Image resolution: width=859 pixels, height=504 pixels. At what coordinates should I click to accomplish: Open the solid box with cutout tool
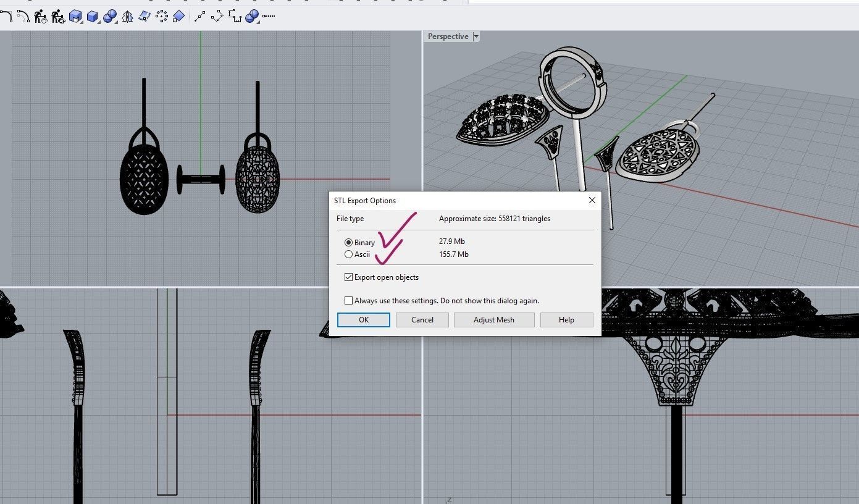[75, 16]
